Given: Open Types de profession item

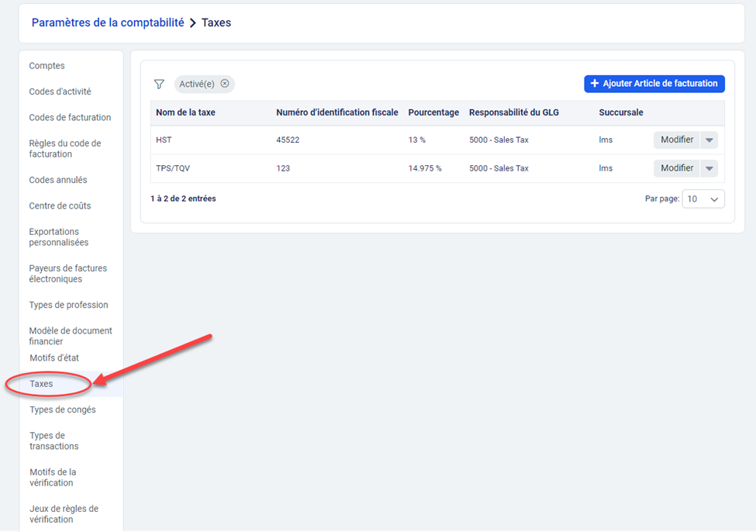Looking at the screenshot, I should pos(68,305).
